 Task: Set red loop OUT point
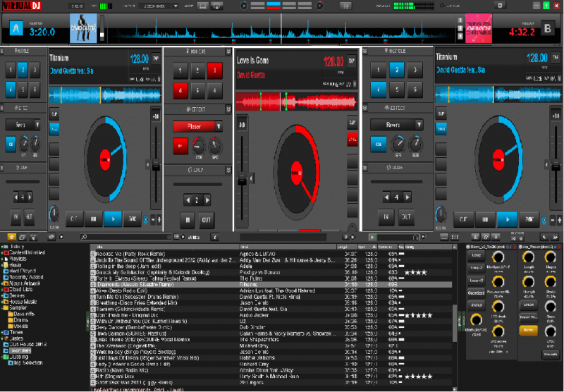(x=206, y=220)
